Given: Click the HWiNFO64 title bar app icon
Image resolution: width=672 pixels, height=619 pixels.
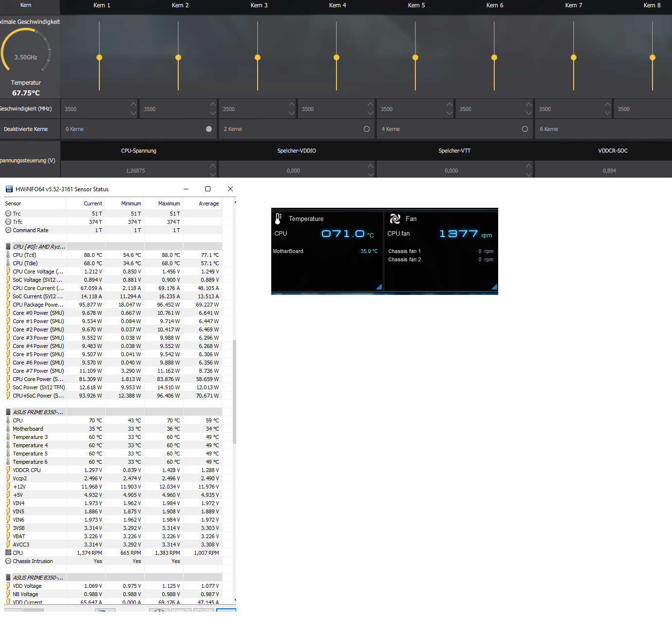Looking at the screenshot, I should (9, 189).
